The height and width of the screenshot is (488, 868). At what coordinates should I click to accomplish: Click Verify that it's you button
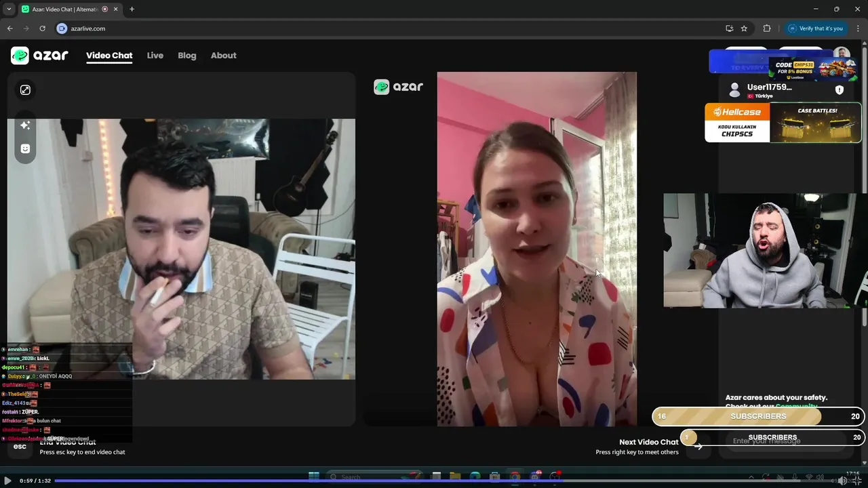[x=815, y=28]
